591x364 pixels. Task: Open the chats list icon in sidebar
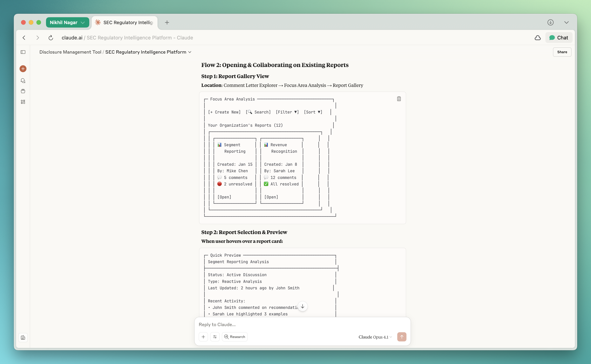[23, 81]
